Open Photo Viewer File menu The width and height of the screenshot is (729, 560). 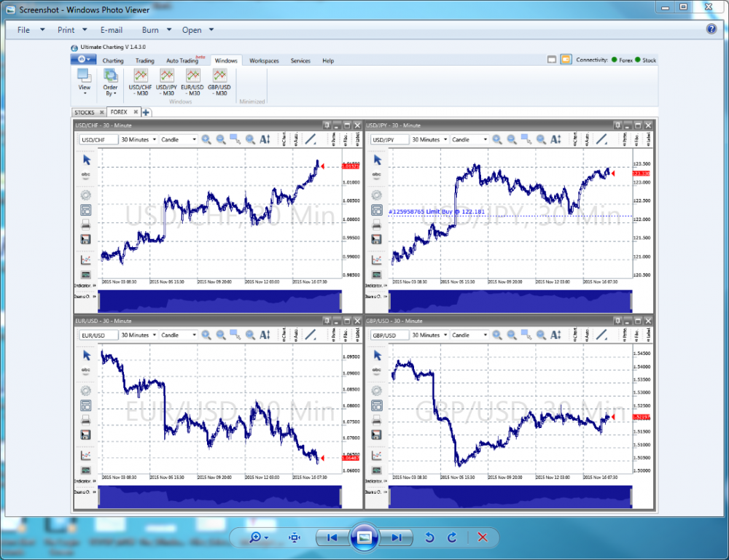pyautogui.click(x=23, y=30)
